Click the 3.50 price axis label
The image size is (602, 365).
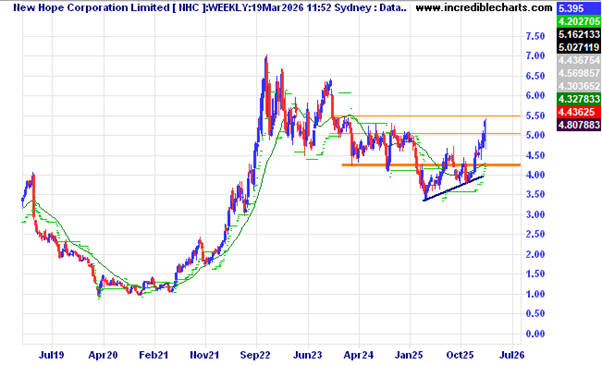pos(535,195)
